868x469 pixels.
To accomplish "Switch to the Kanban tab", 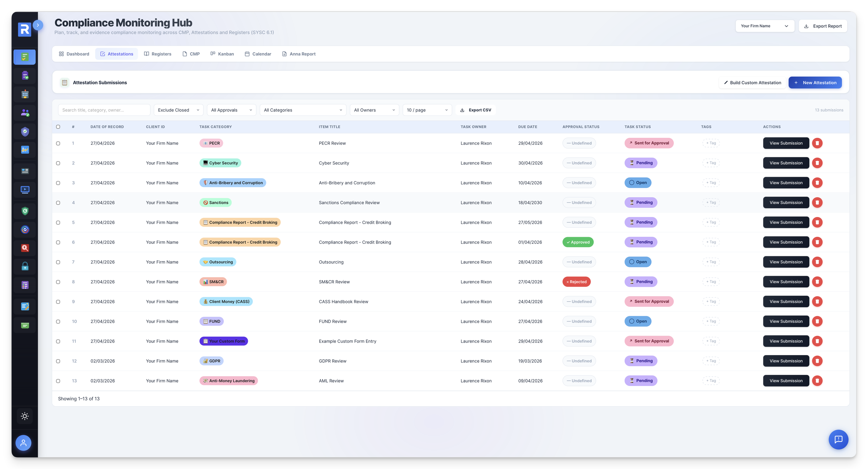I will coord(222,54).
